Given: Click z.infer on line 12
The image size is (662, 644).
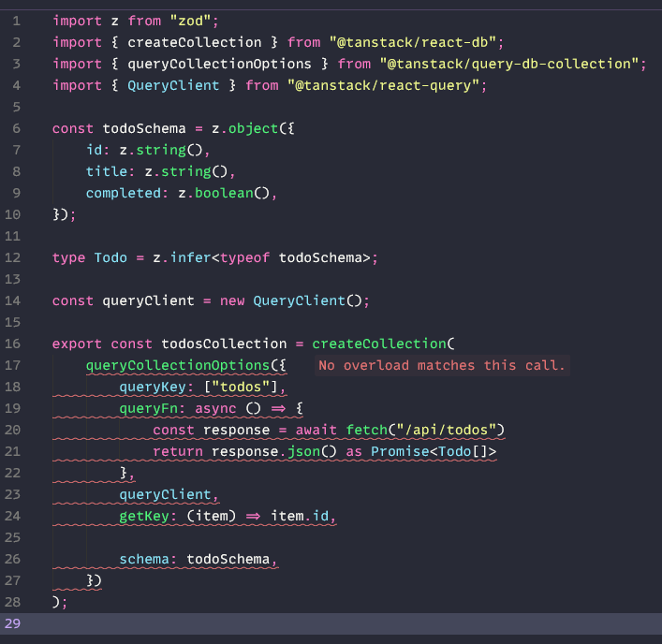Looking at the screenshot, I should 182,257.
